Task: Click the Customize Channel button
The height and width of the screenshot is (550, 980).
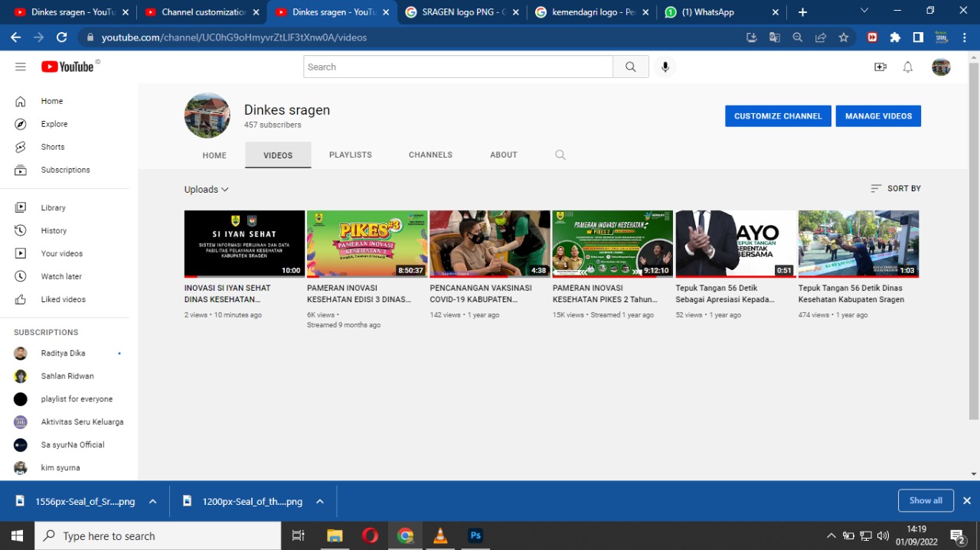Action: click(x=778, y=116)
